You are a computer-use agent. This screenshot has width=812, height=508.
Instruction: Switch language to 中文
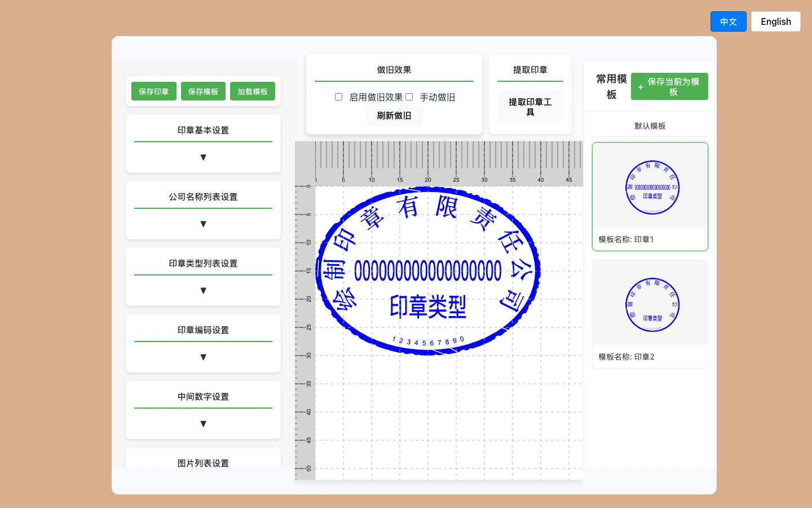coord(729,21)
